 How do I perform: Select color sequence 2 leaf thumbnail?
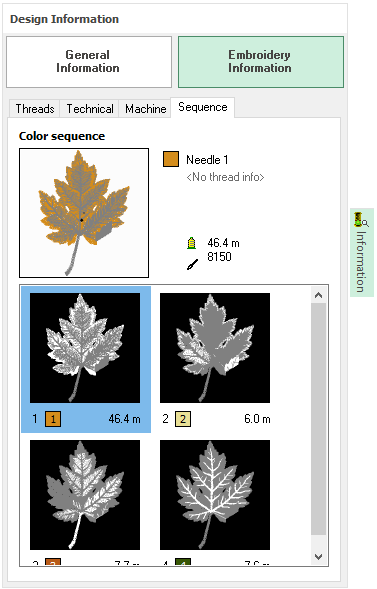[215, 348]
